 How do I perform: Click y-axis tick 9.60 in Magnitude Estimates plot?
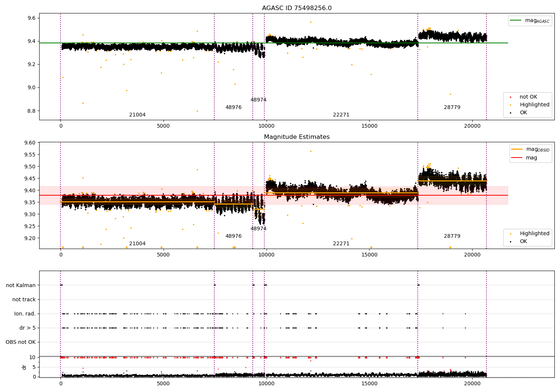click(30, 143)
